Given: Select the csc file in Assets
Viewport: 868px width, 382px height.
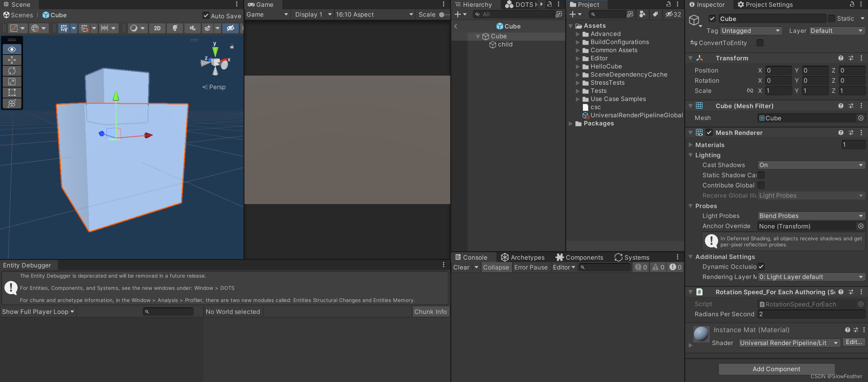Looking at the screenshot, I should [591, 107].
